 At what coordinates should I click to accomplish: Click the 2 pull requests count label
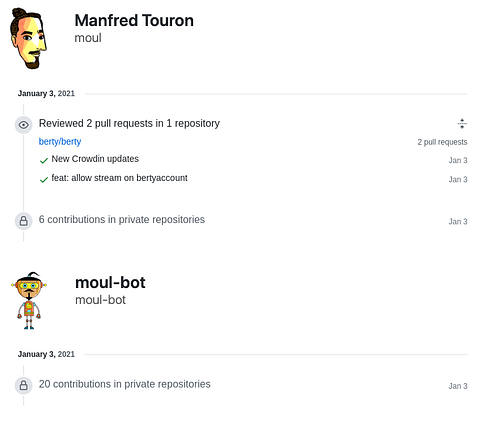click(x=442, y=142)
